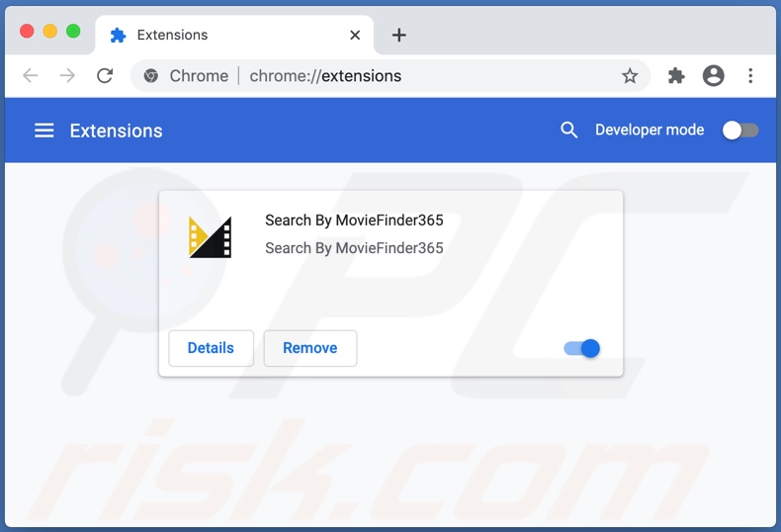Click the browser back arrow
This screenshot has width=781, height=532.
click(31, 76)
